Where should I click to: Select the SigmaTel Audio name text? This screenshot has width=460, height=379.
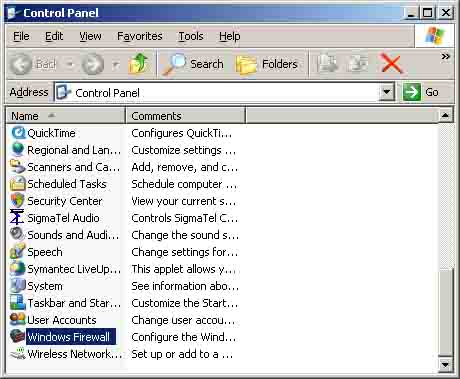(63, 218)
